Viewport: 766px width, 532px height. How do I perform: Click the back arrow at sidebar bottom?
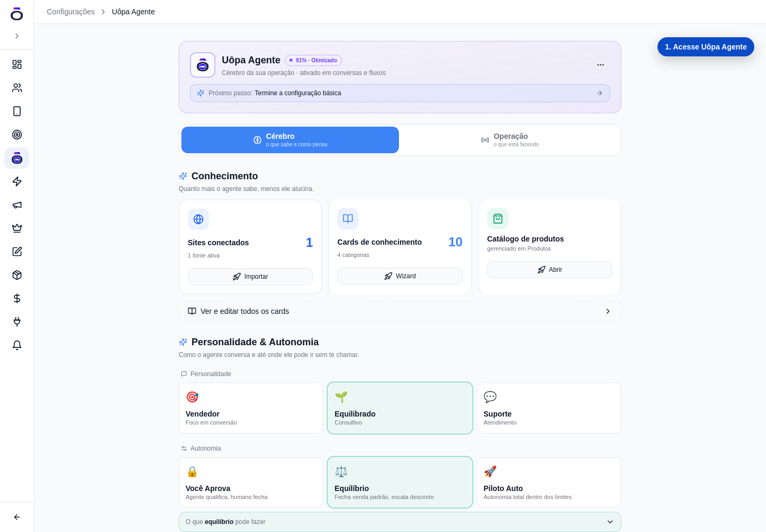[17, 517]
